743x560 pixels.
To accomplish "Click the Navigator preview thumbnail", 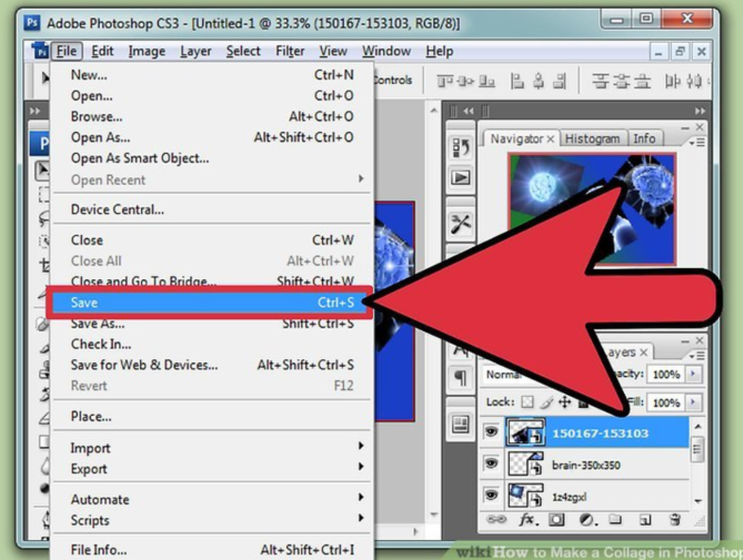I will 592,209.
